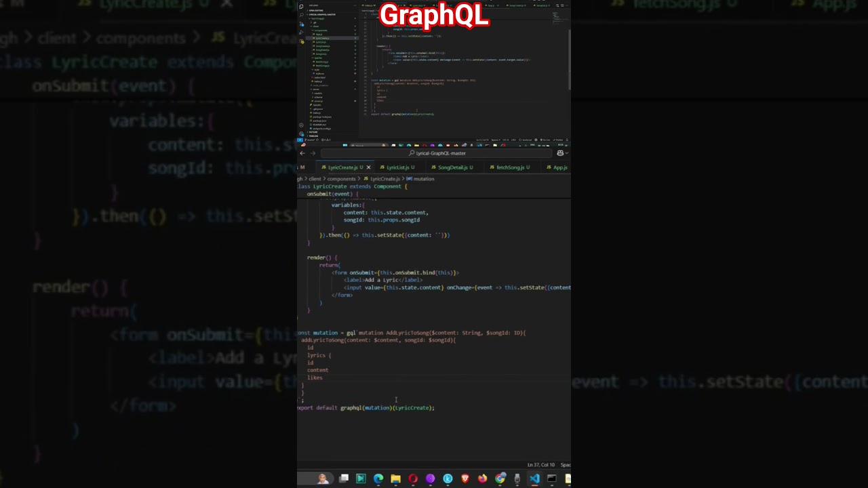Open Run and Debug view in top window
The height and width of the screenshot is (488, 868).
[x=301, y=33]
